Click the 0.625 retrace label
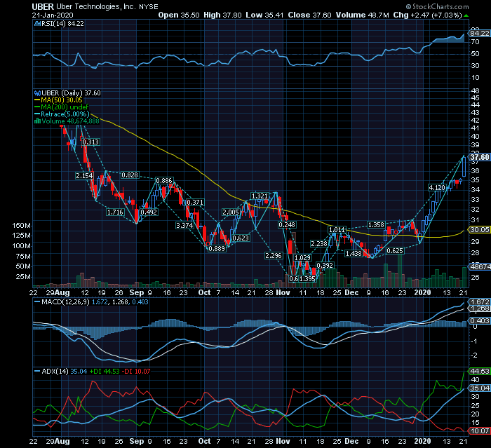Screen dimensions: 491x448 pos(395,251)
